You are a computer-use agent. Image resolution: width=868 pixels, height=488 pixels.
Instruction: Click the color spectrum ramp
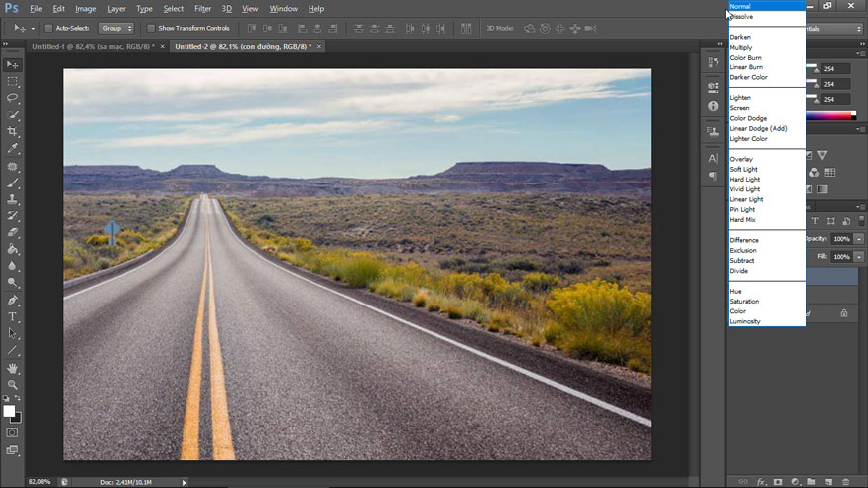(831, 116)
